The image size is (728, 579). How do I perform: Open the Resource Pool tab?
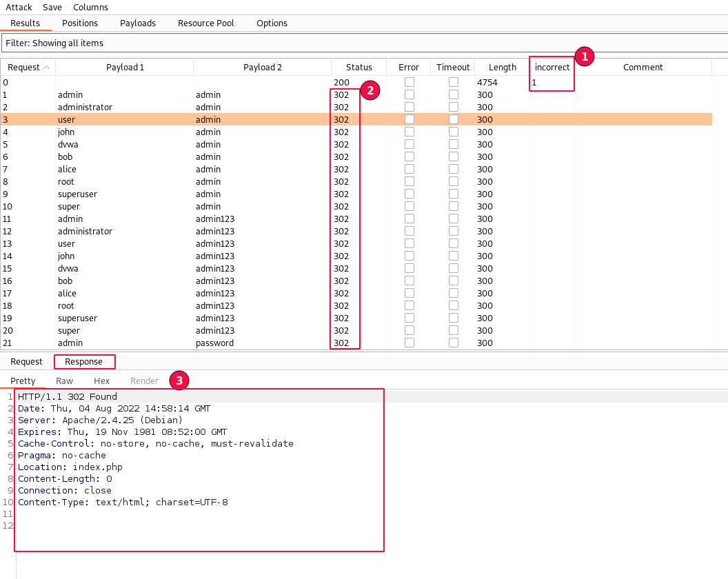point(205,23)
